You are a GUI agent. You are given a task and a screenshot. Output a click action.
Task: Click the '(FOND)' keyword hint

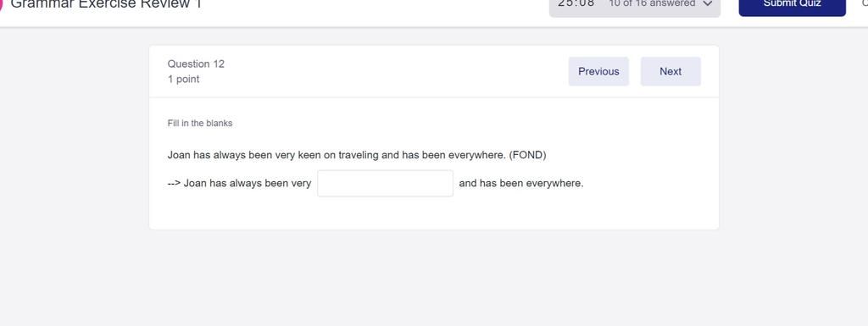coord(527,155)
